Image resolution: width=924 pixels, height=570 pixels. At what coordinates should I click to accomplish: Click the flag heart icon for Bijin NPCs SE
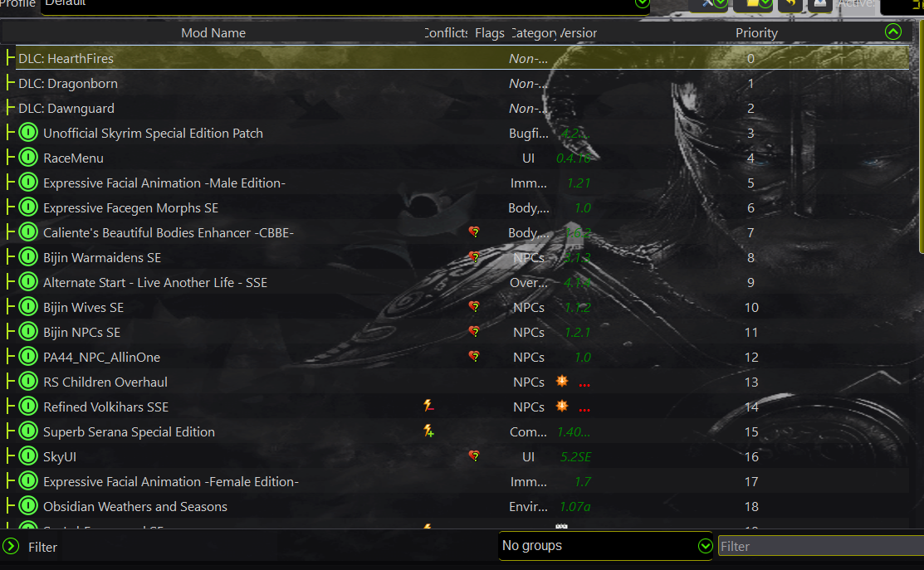(474, 332)
